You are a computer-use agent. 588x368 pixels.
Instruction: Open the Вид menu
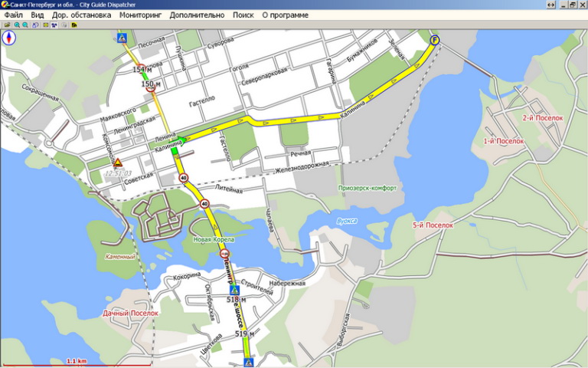tap(38, 15)
